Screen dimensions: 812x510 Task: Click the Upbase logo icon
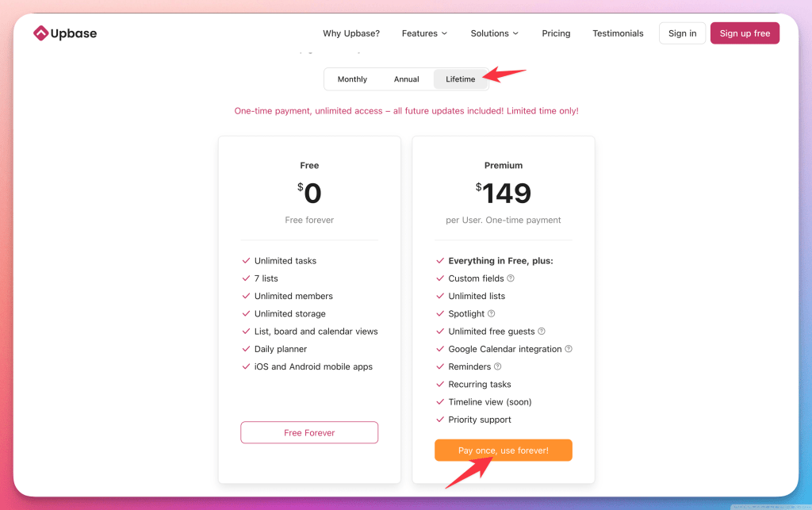click(x=40, y=33)
